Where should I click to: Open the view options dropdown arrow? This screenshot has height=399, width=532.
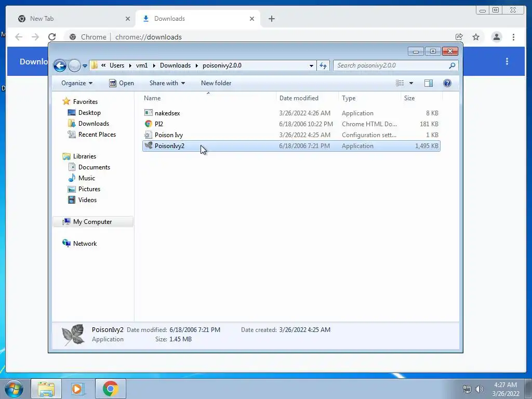tap(411, 83)
